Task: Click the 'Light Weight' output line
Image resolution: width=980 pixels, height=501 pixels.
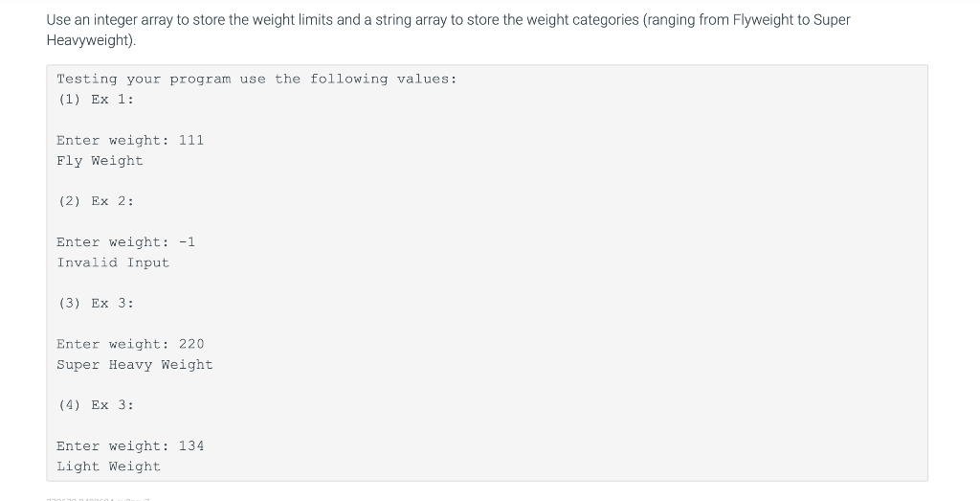Action: pos(109,467)
